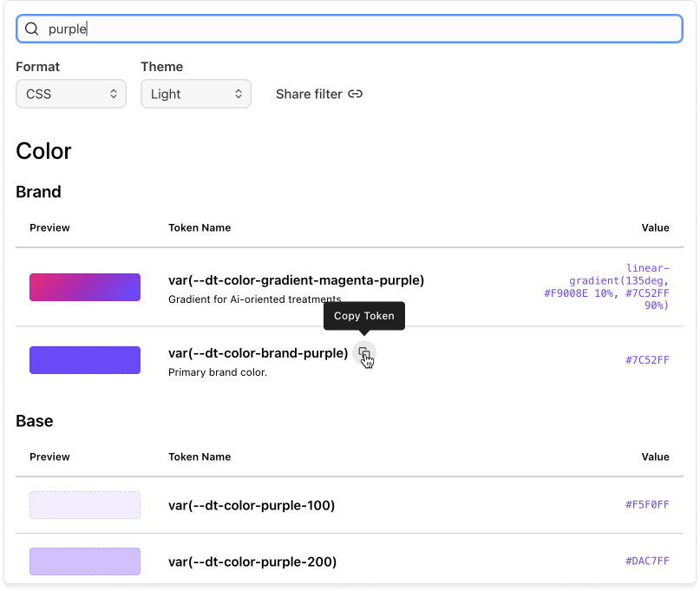Click the link icon beside Share filter

tap(356, 94)
